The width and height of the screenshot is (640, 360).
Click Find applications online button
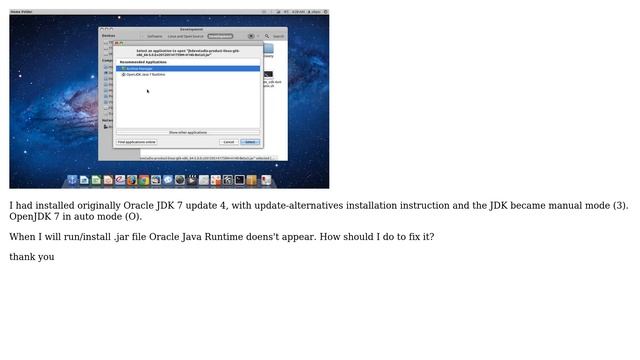point(136,142)
